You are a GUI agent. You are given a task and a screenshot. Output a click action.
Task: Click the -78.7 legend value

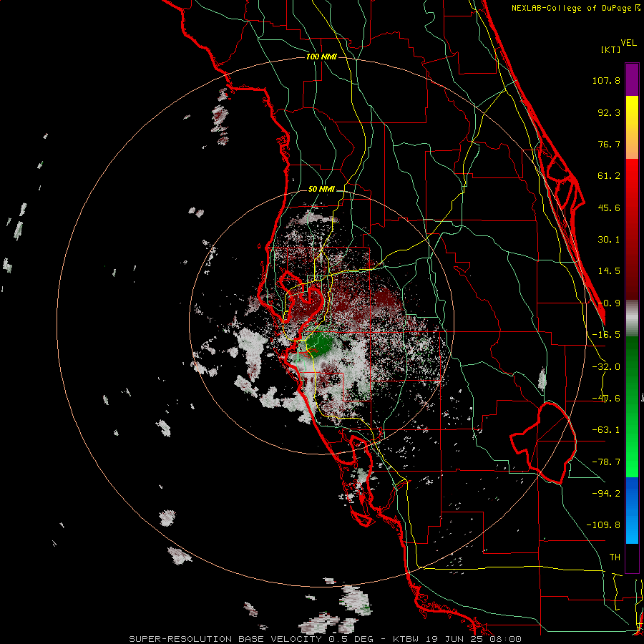606,462
